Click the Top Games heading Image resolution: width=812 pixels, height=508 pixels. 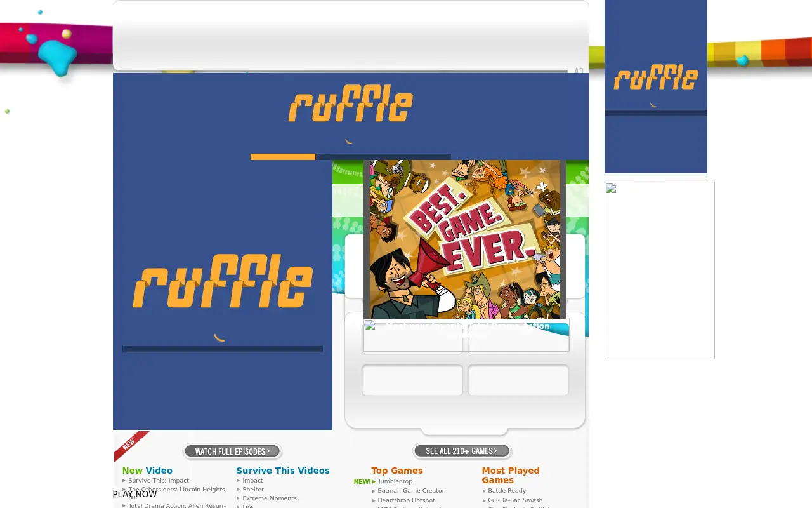[x=397, y=471]
